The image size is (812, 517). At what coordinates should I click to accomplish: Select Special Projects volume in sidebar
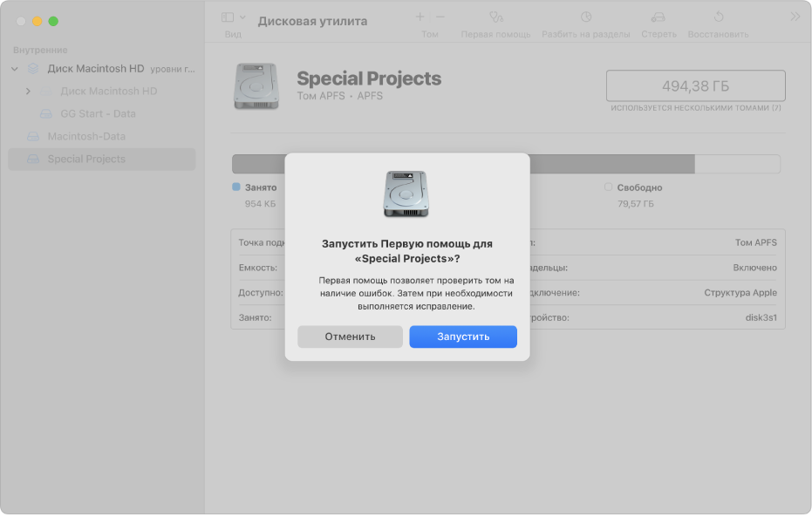pos(102,159)
